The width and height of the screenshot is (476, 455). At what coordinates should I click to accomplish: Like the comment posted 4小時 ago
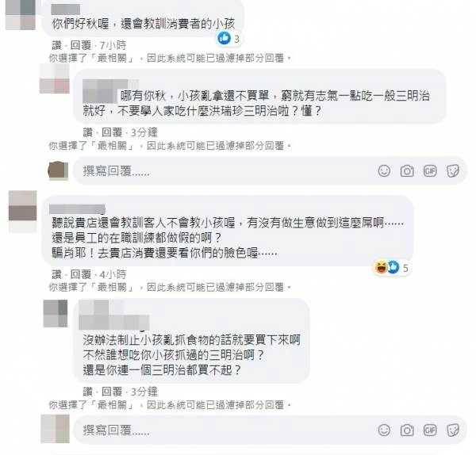[x=57, y=274]
